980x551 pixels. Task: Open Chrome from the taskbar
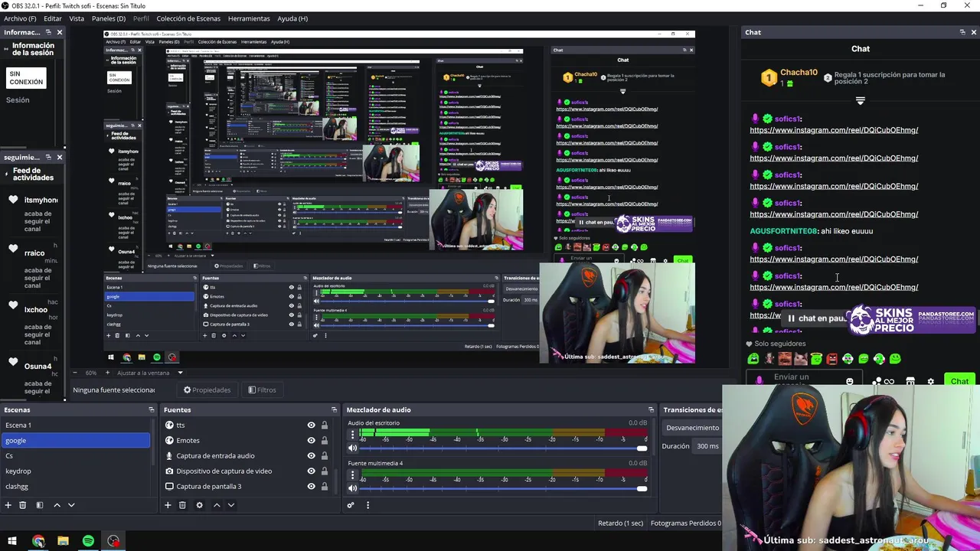(38, 541)
